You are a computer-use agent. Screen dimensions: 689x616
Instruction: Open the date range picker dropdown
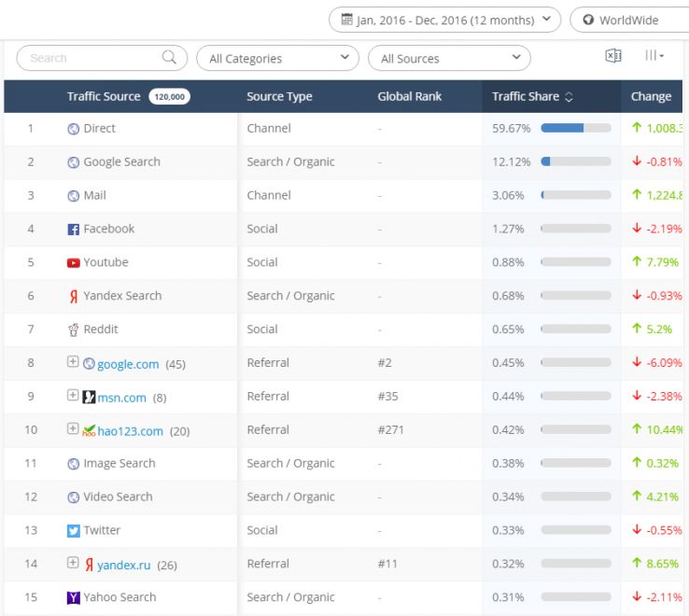tap(444, 20)
